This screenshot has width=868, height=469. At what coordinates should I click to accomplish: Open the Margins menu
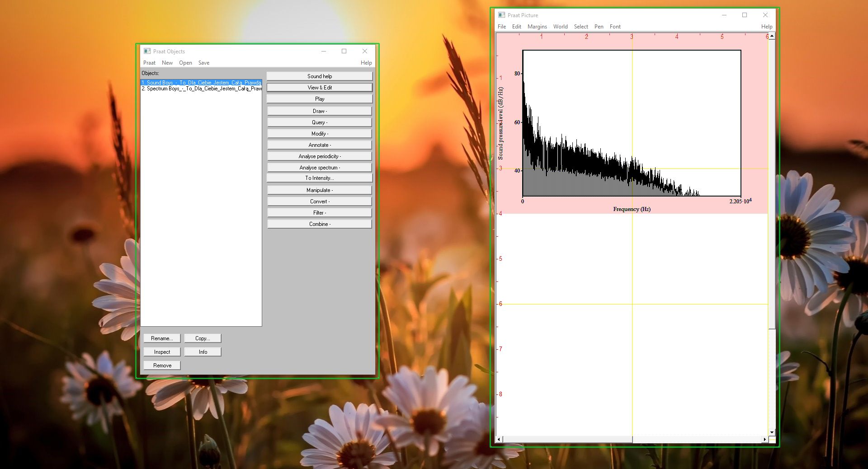coord(537,27)
